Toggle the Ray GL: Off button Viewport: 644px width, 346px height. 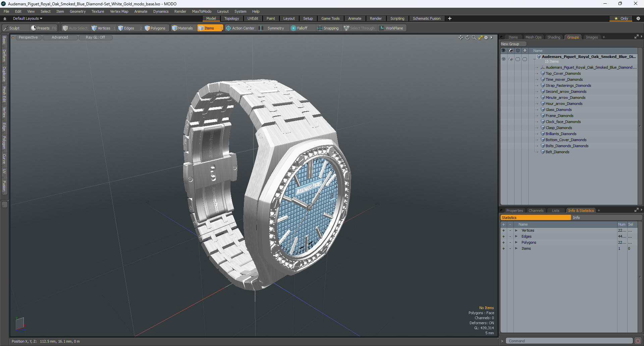(x=95, y=38)
